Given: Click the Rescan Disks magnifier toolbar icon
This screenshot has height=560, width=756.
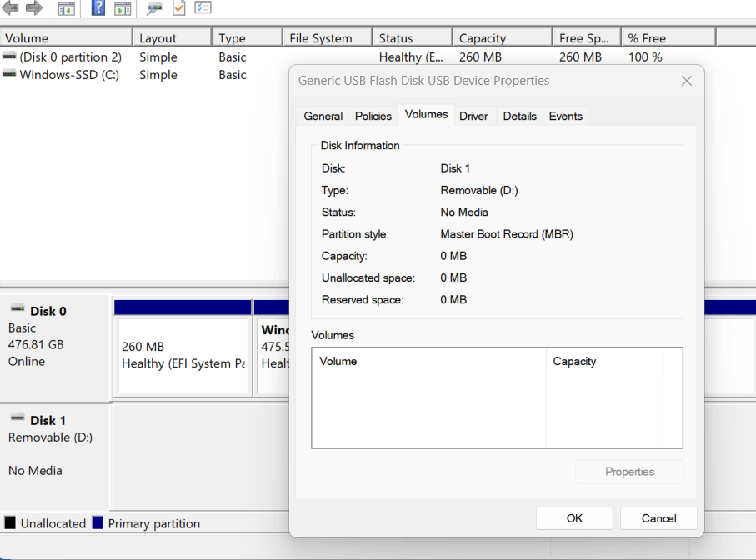Looking at the screenshot, I should [154, 8].
